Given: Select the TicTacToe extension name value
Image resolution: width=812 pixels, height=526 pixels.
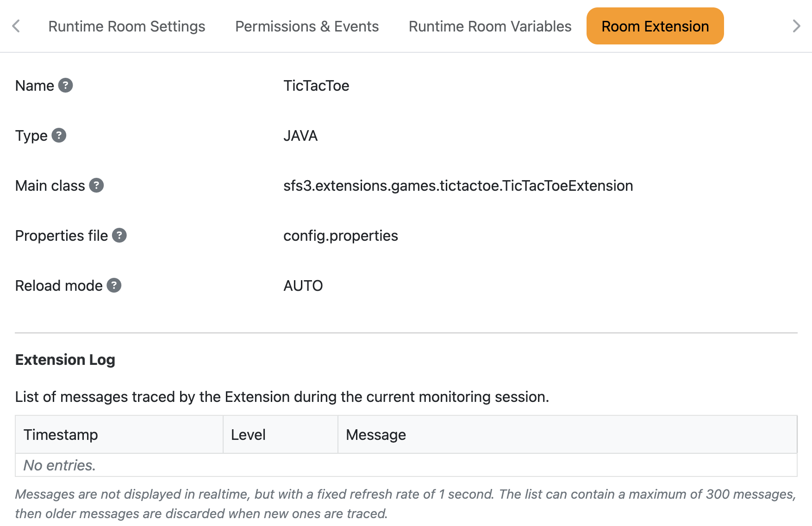Looking at the screenshot, I should pyautogui.click(x=317, y=85).
